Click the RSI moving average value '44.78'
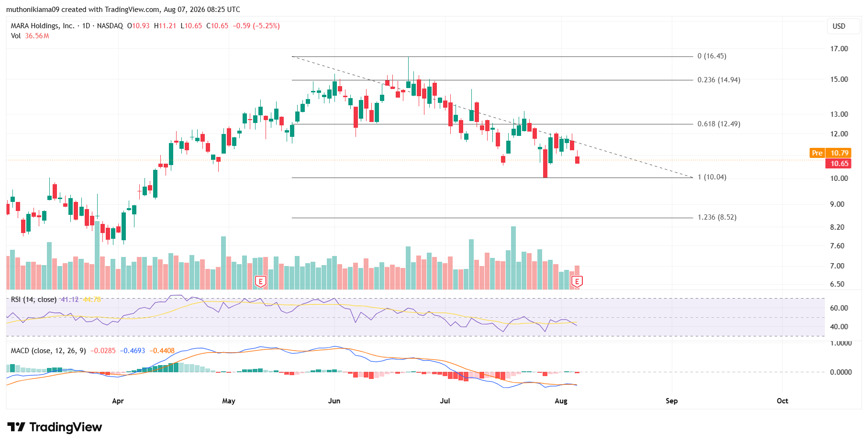Screen dimensions: 868x445 coord(92,300)
